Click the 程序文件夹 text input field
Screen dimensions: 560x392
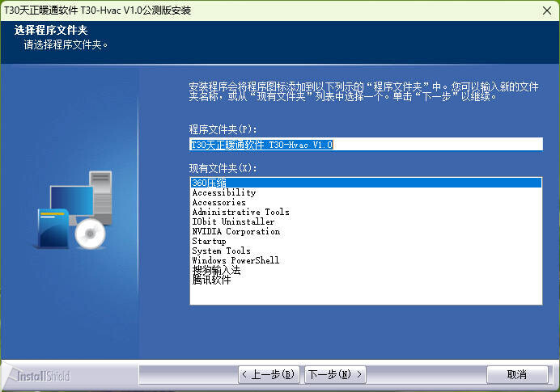pyautogui.click(x=364, y=145)
